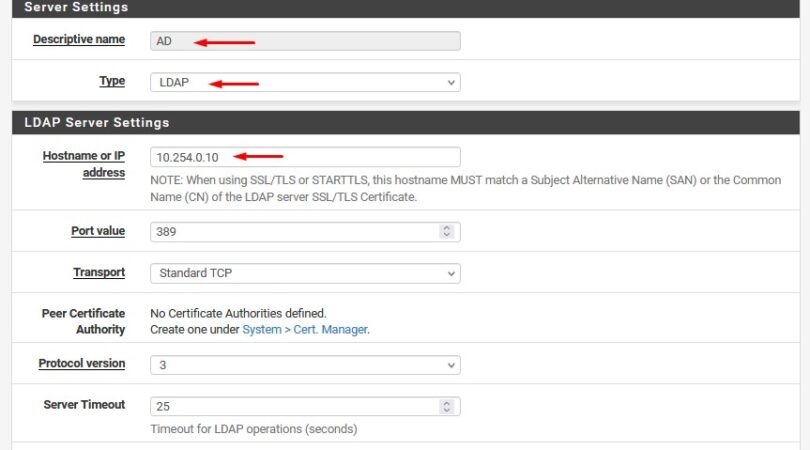810x450 pixels.
Task: Click the Descriptive name field containing AD
Action: [x=305, y=41]
